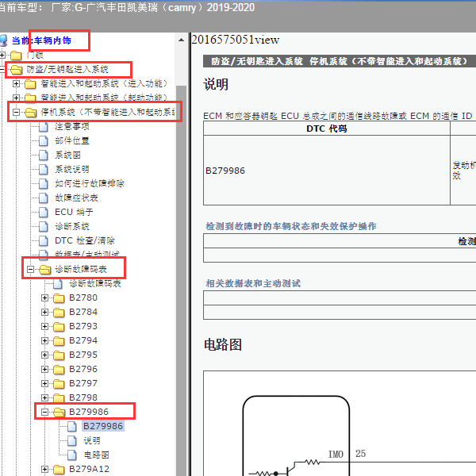Image resolution: width=476 pixels, height=476 pixels.
Task: Select the highlighted B279986 document
Action: tap(103, 426)
